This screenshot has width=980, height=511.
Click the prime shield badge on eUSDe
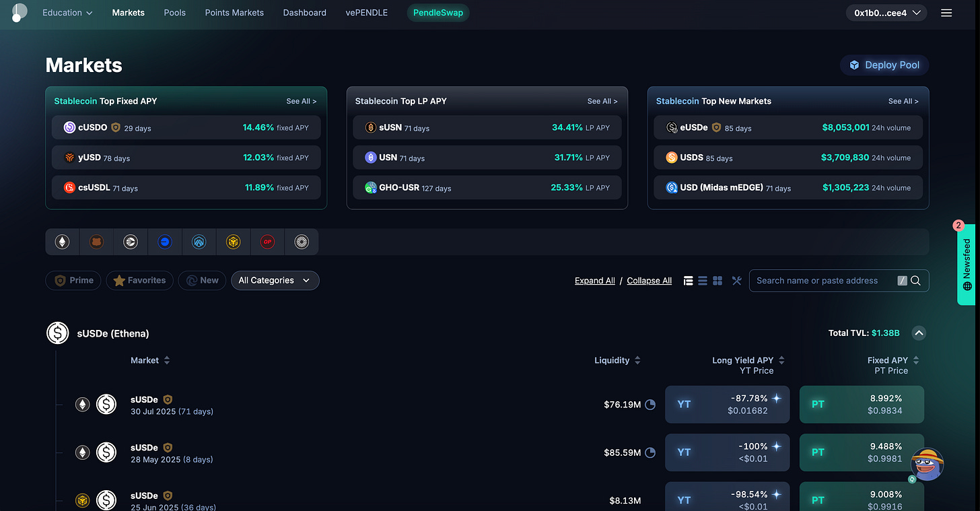716,127
